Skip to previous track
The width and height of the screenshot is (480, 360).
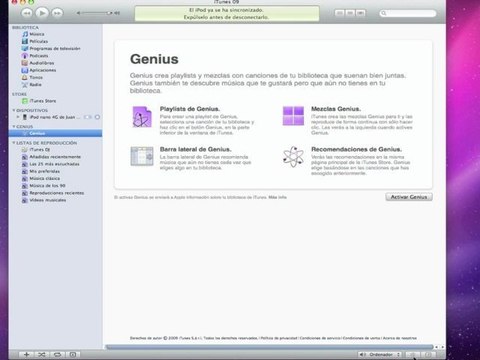pyautogui.click(x=27, y=13)
